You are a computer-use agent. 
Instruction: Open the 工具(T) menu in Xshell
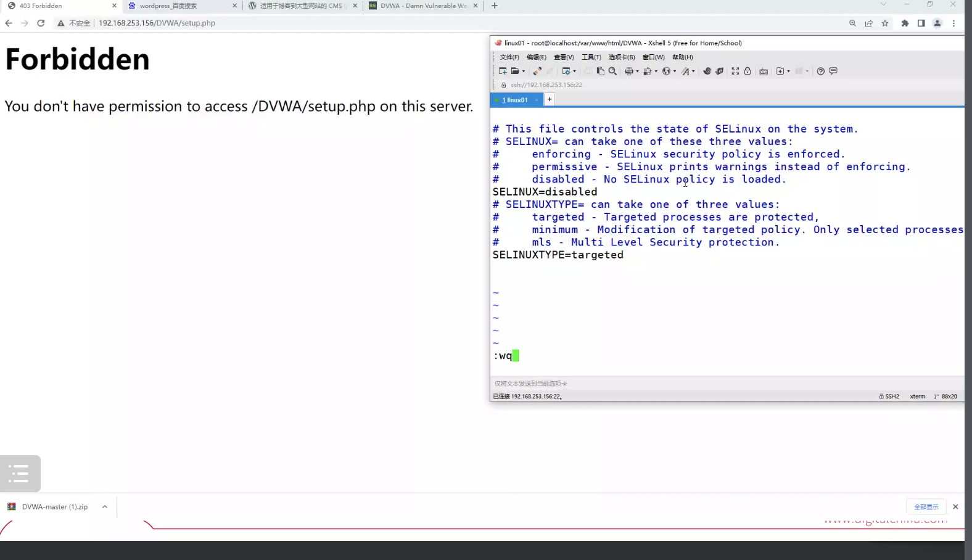pos(591,57)
